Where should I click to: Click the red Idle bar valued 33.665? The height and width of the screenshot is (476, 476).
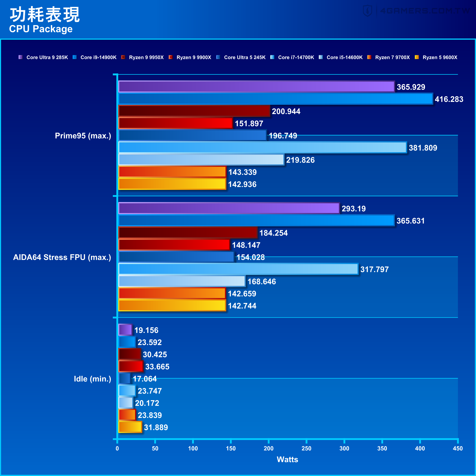(131, 366)
